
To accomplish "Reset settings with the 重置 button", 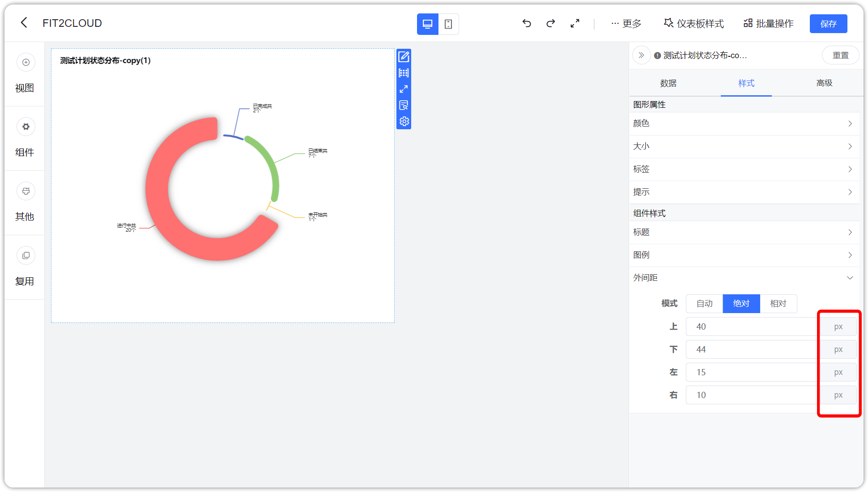I will (x=840, y=55).
